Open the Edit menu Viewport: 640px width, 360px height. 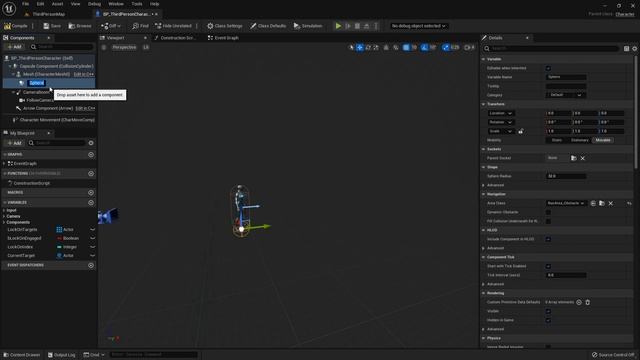(40, 4)
